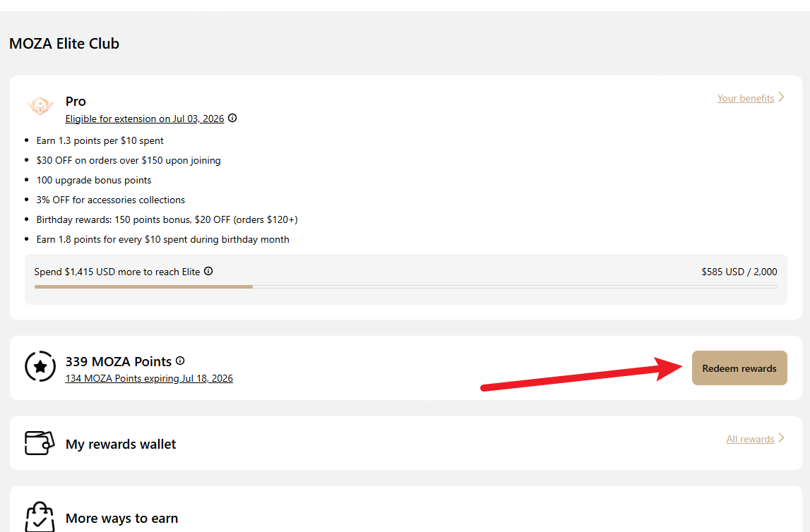
Task: Click the Pro tier badge icon
Action: tap(40, 106)
